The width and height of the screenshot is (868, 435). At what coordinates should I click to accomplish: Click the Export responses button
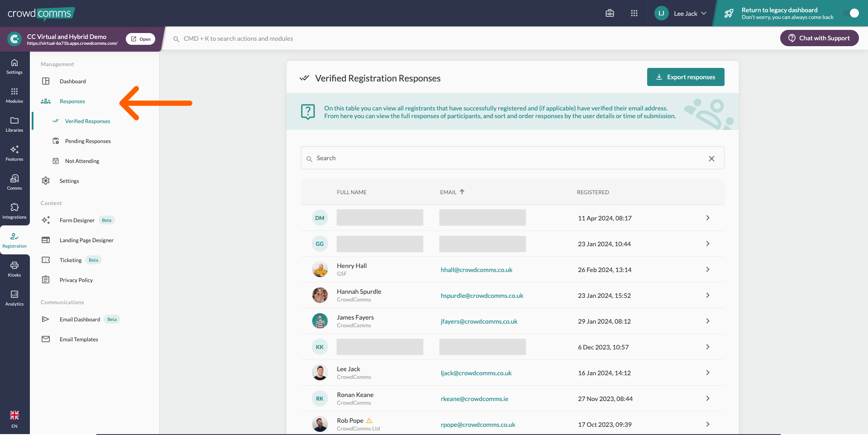(x=685, y=77)
